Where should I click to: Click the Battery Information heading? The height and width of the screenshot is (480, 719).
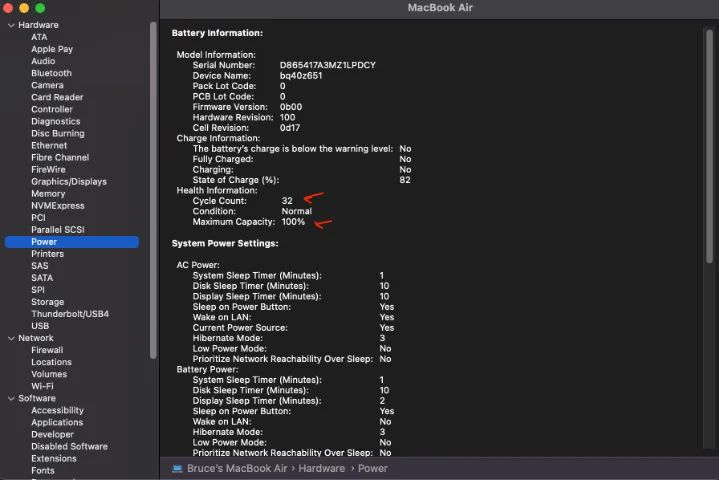[217, 33]
